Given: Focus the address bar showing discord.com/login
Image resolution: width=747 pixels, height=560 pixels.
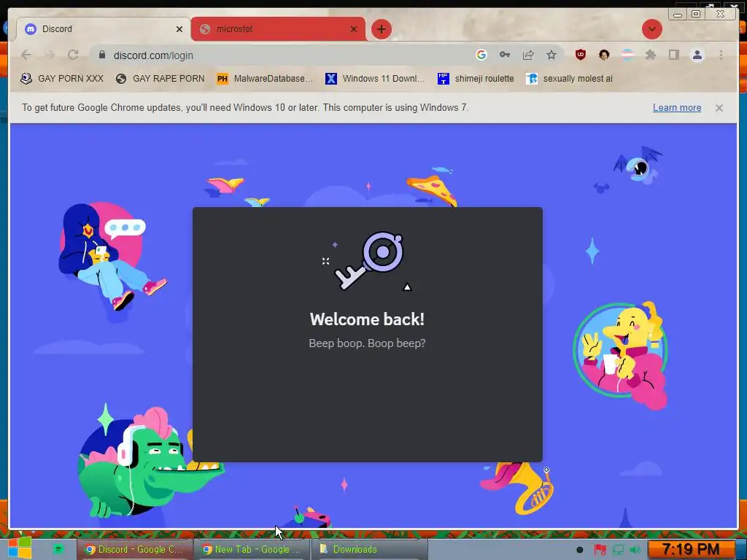Looking at the screenshot, I should 286,55.
